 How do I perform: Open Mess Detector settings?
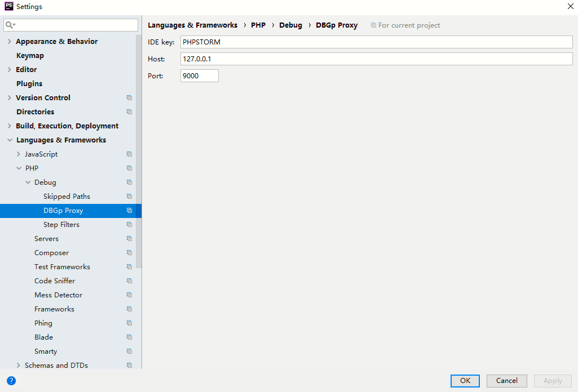(58, 295)
